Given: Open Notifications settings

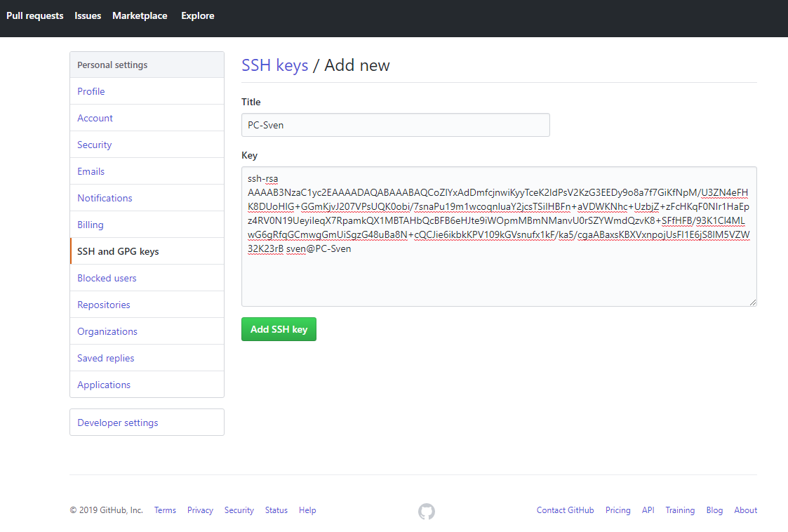Looking at the screenshot, I should [x=147, y=198].
